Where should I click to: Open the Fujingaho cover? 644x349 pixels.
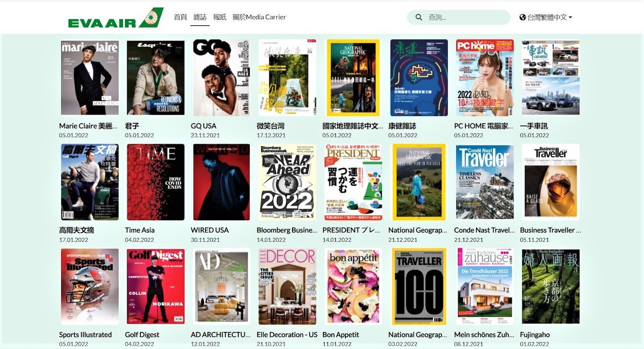pyautogui.click(x=551, y=286)
